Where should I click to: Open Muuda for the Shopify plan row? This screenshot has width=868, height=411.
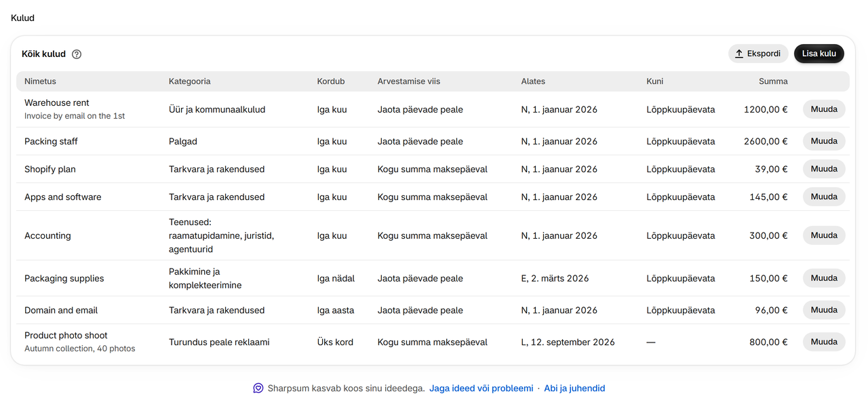(x=824, y=169)
